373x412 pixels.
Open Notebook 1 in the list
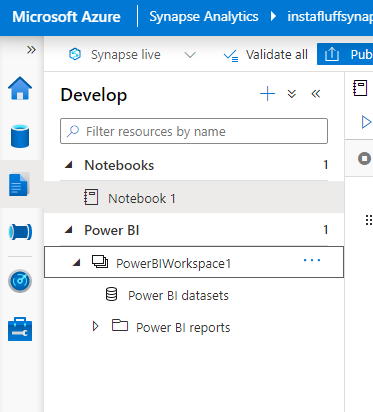194,197
